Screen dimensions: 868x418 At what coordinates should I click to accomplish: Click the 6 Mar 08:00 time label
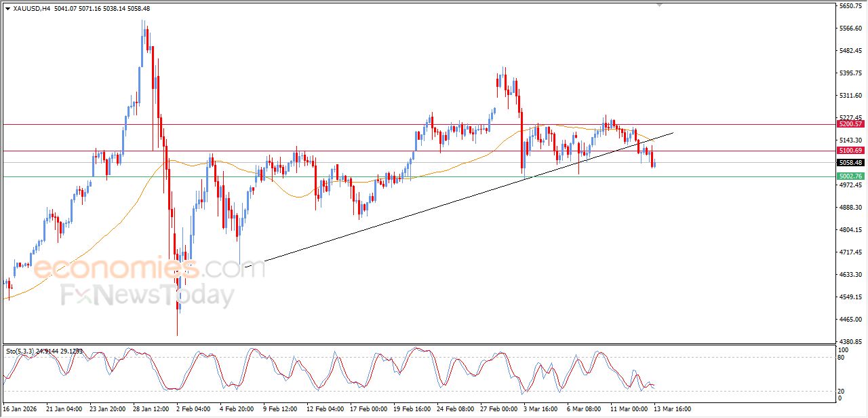click(585, 409)
